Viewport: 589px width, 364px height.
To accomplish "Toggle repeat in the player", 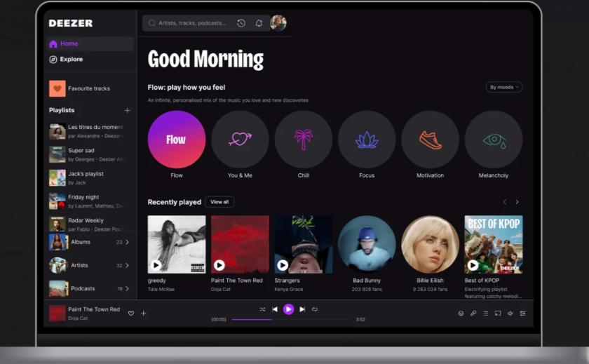I will (x=315, y=309).
